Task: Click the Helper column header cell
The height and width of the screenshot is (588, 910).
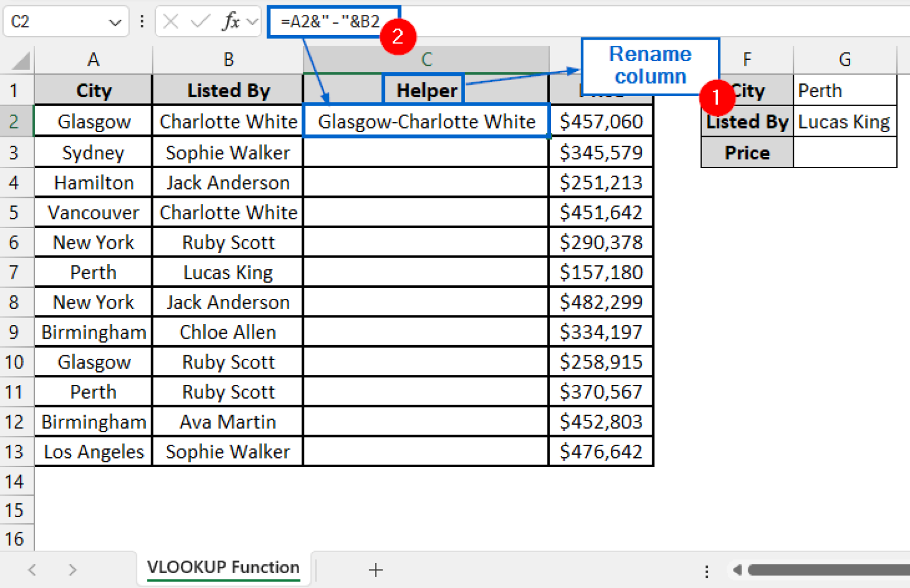Action: coord(423,89)
